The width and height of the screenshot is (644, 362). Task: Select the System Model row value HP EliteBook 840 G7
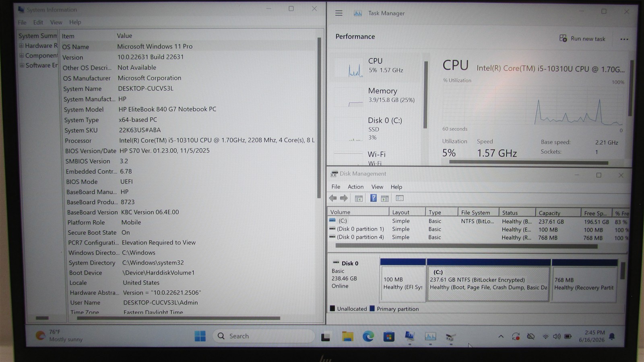pos(167,109)
